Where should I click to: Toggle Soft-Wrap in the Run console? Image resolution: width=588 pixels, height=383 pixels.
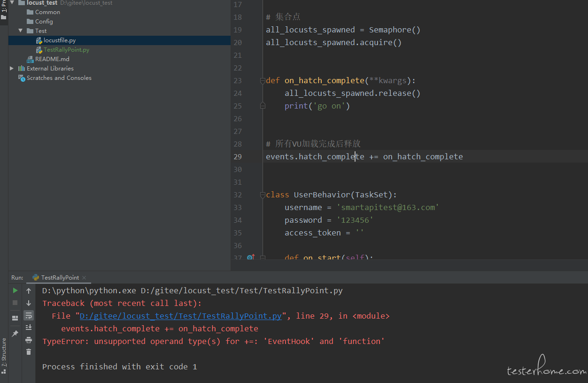(29, 315)
